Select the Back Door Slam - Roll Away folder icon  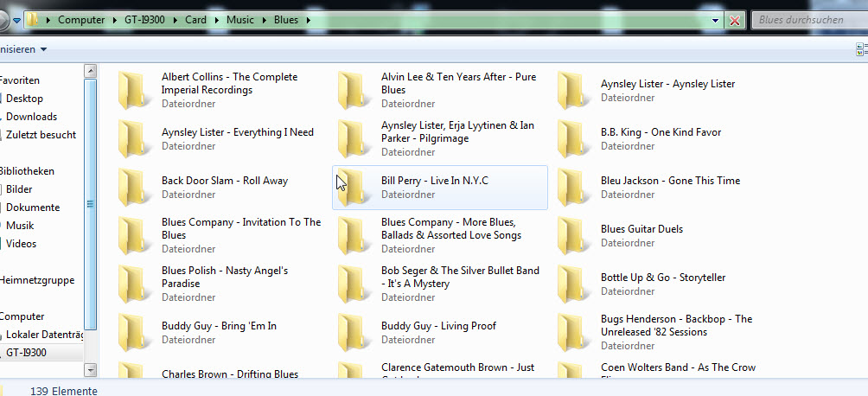[135, 188]
